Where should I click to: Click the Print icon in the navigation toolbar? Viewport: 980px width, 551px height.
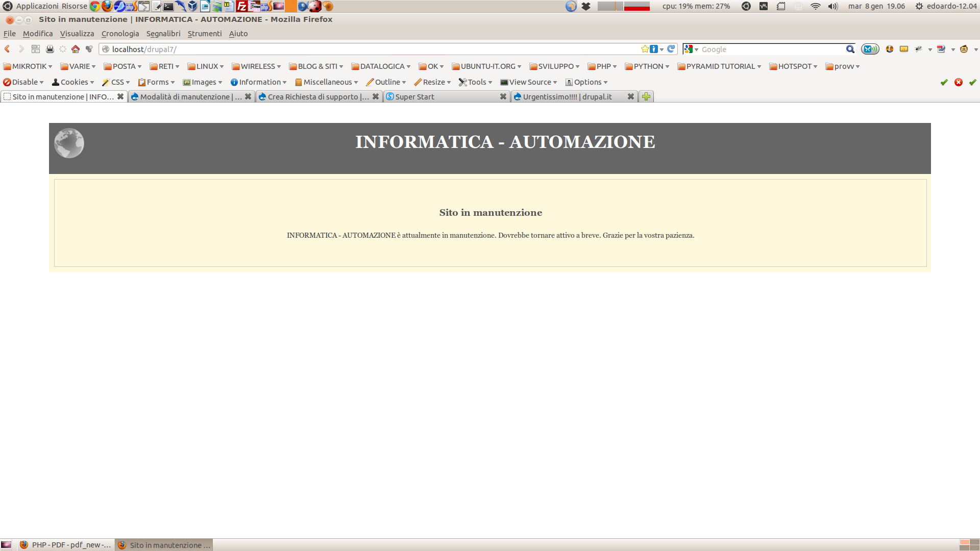(50, 49)
